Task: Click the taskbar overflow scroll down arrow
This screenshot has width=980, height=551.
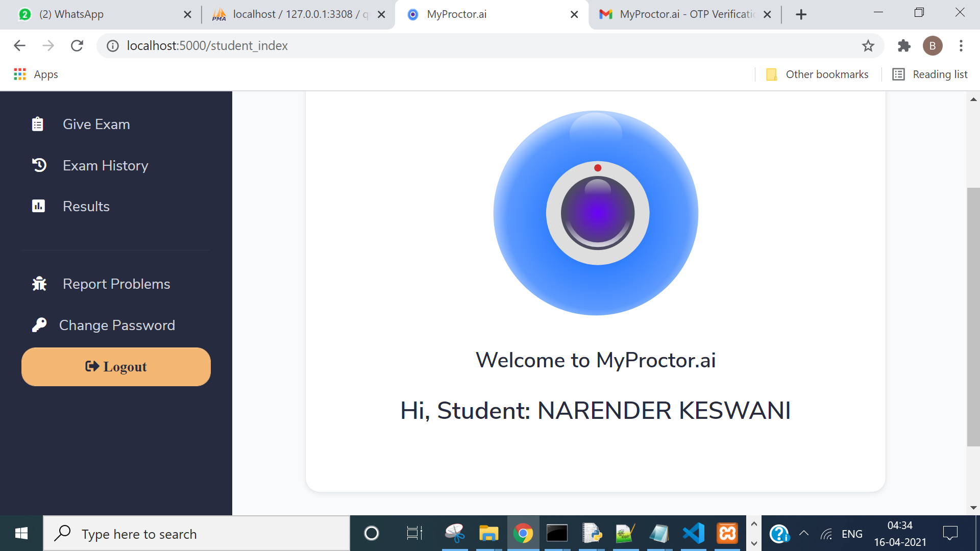Action: point(754,543)
